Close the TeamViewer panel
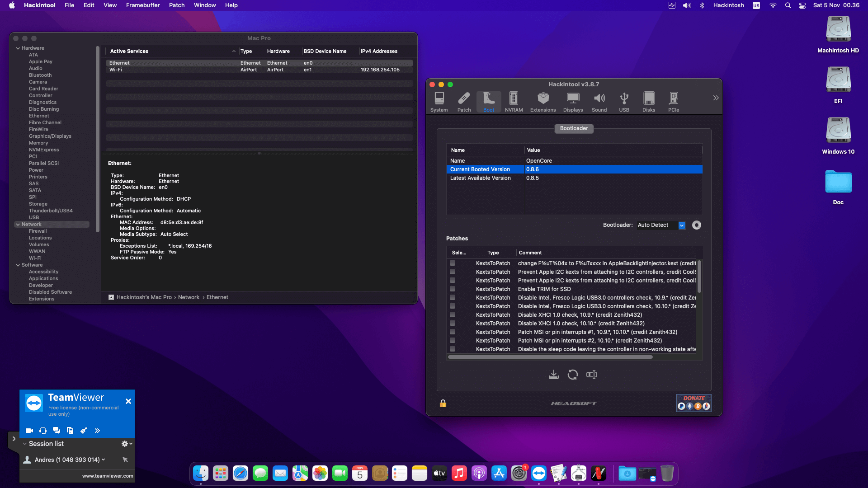Image resolution: width=868 pixels, height=488 pixels. pos(128,401)
